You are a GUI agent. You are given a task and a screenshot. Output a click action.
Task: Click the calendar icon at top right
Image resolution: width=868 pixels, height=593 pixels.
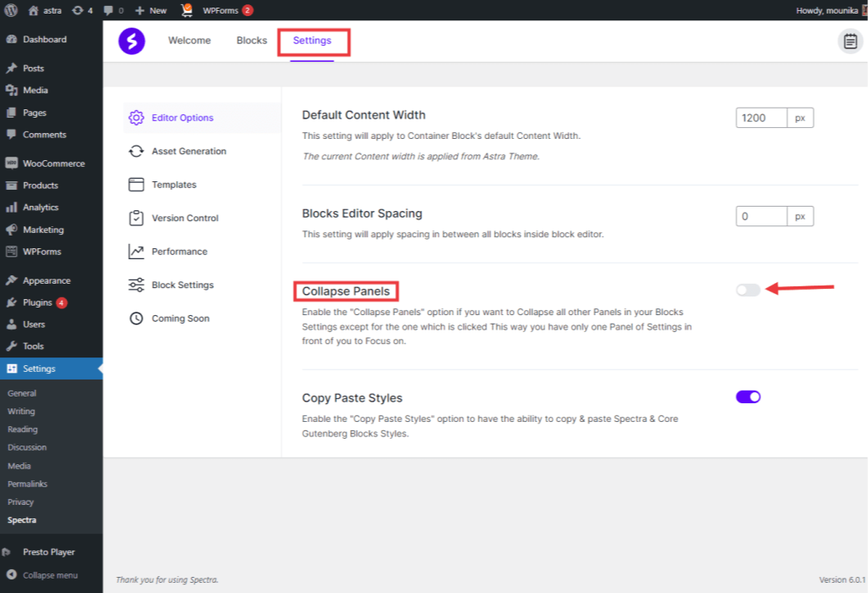pyautogui.click(x=850, y=40)
